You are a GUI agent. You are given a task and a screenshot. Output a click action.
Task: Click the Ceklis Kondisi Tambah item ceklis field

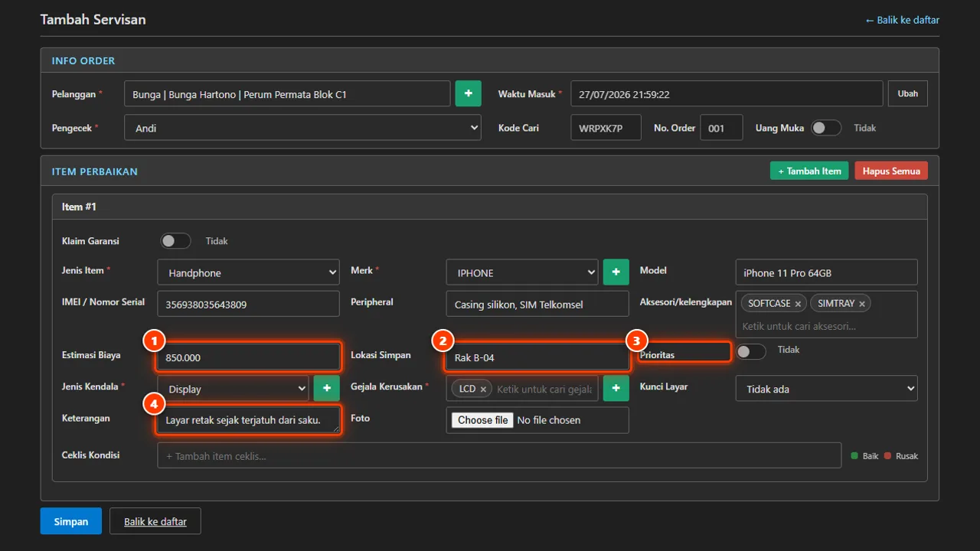tap(499, 455)
